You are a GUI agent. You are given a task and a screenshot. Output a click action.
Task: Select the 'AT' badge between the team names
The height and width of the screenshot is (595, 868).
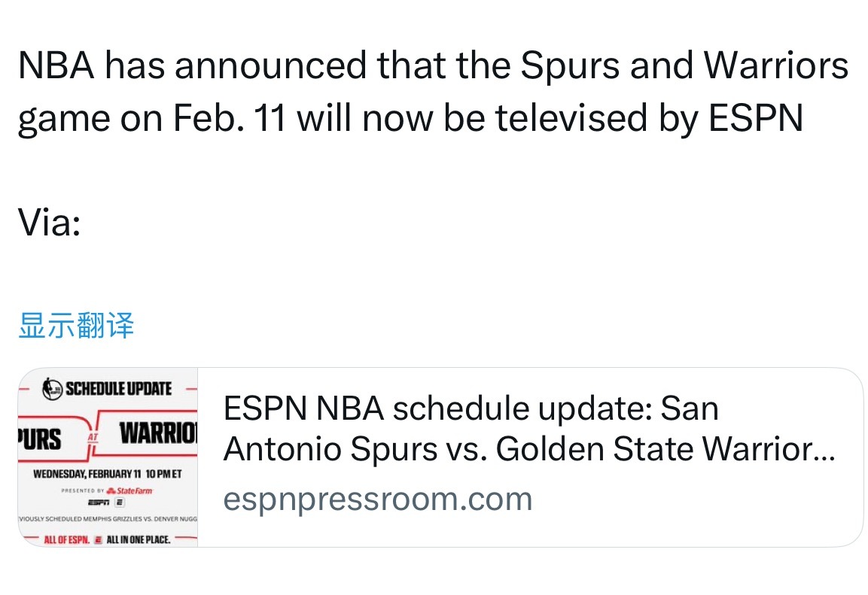pos(93,437)
